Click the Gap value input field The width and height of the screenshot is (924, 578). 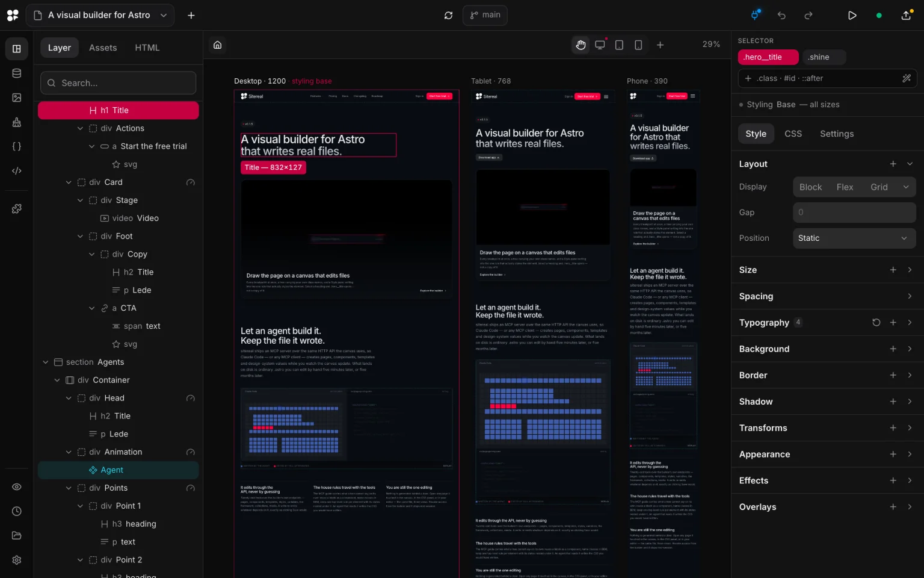854,213
